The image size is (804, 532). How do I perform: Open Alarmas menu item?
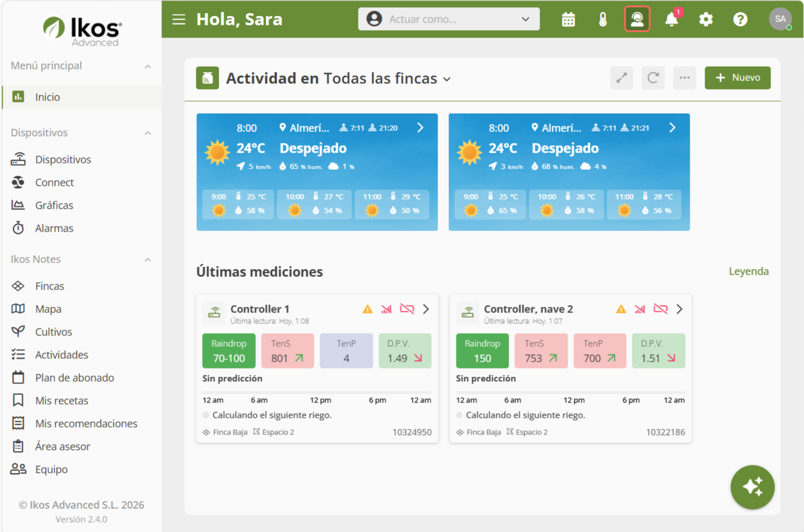[82, 228]
